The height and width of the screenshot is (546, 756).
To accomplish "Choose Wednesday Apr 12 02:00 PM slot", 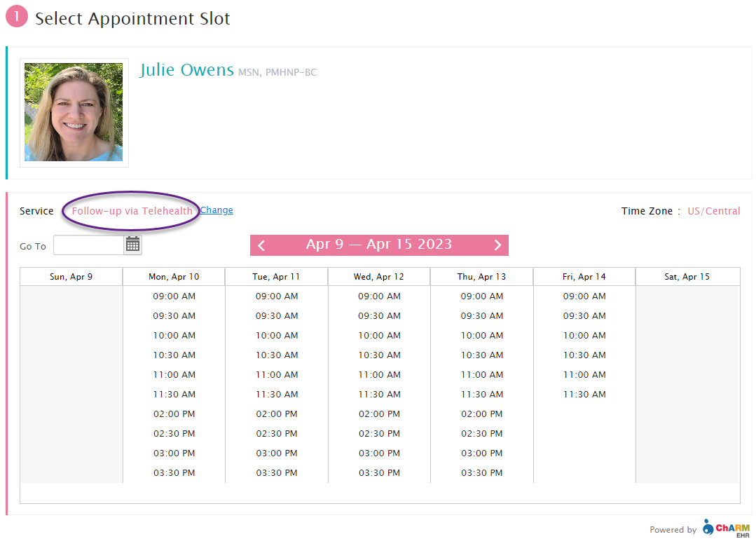I will (x=380, y=414).
